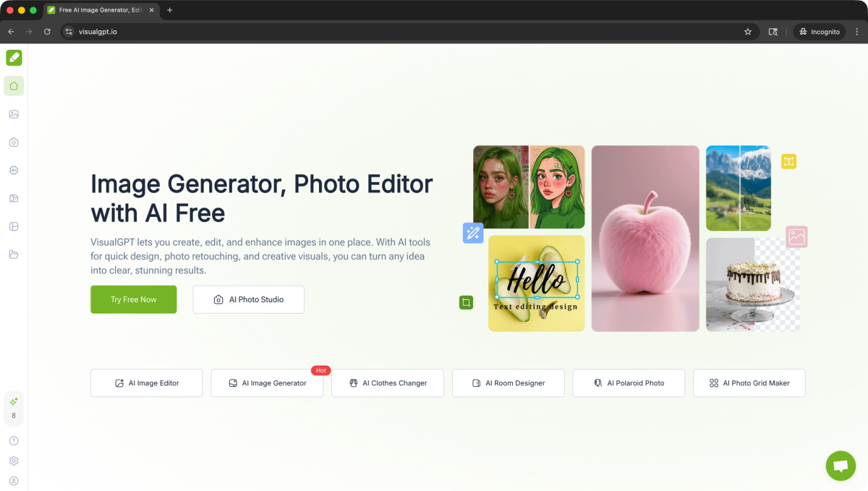
Task: Open the AI Clothes Changer tool
Action: tap(387, 383)
